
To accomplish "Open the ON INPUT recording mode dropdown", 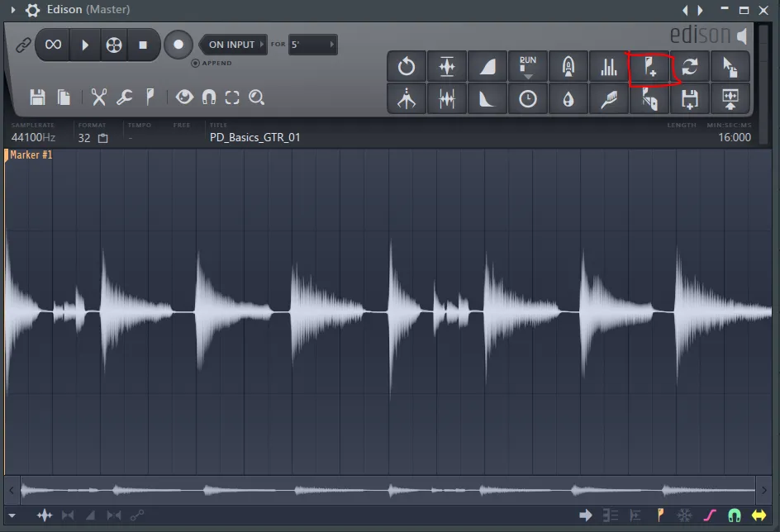I will click(233, 45).
